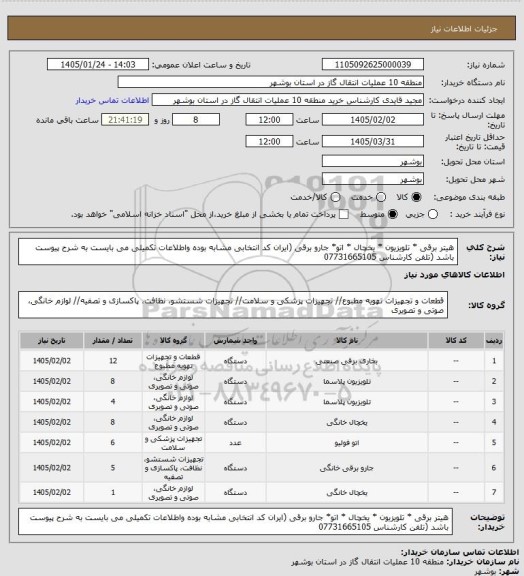
Task: Click the response deadline time field 12:00
Action: (269, 120)
